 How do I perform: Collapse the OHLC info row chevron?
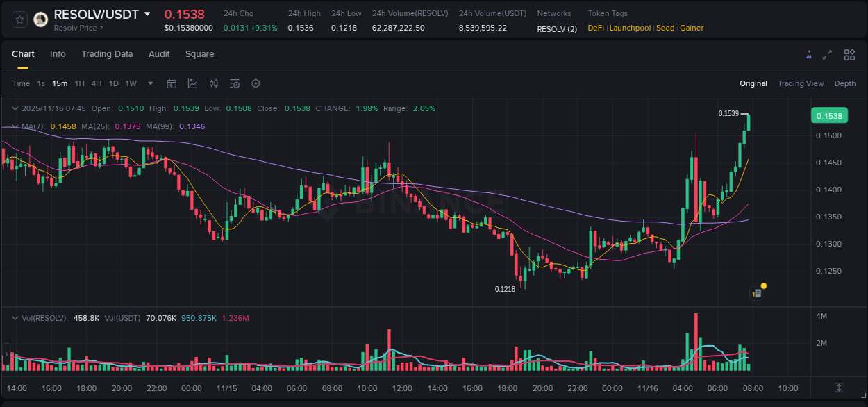[x=15, y=108]
